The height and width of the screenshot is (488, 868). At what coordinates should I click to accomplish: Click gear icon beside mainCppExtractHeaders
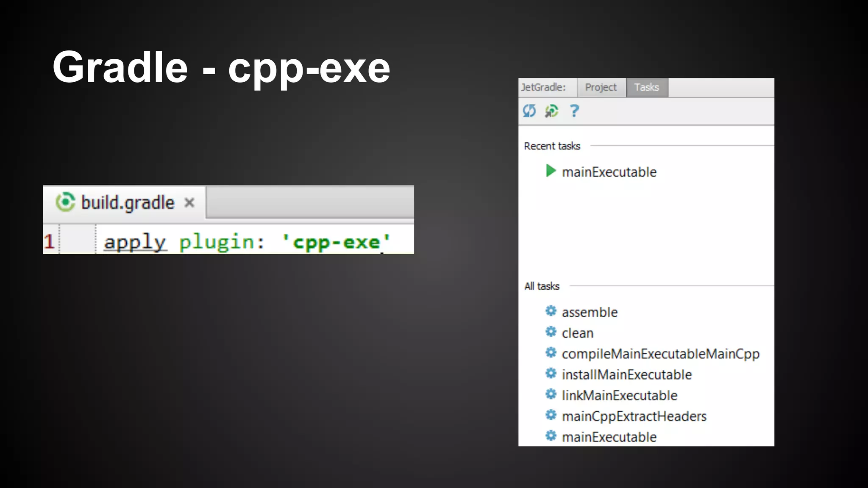551,415
